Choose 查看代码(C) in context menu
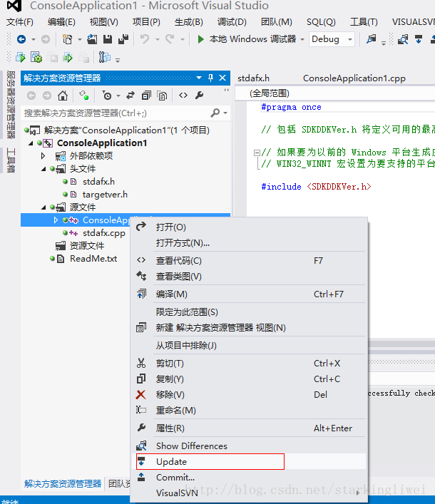 (x=249, y=261)
